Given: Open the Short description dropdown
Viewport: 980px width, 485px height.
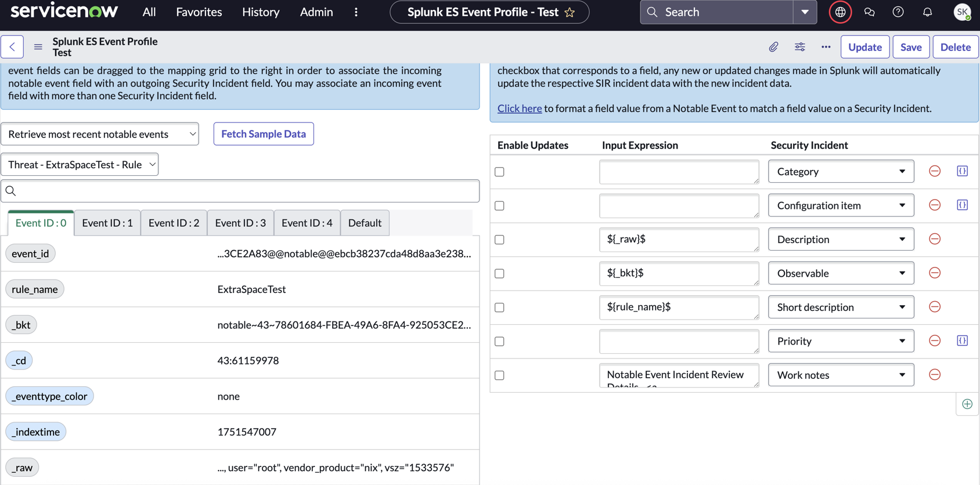Looking at the screenshot, I should [841, 307].
